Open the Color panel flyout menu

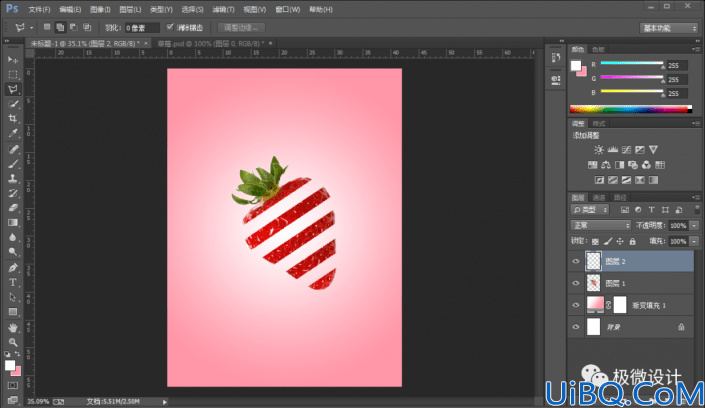point(696,49)
